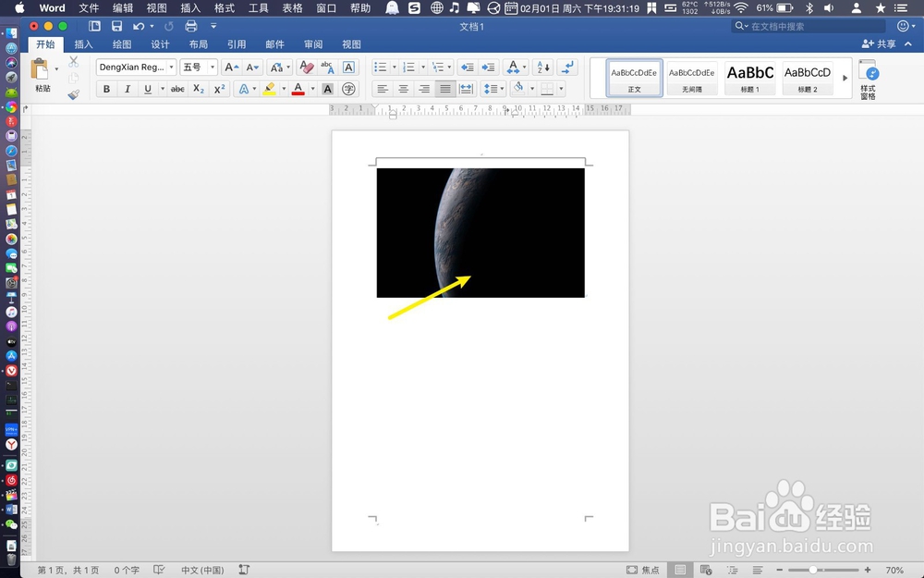Click the Print icon in the title bar

click(x=191, y=26)
